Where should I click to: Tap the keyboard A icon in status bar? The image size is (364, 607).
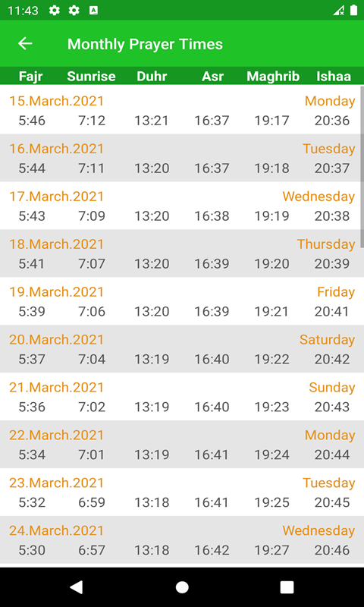[93, 11]
